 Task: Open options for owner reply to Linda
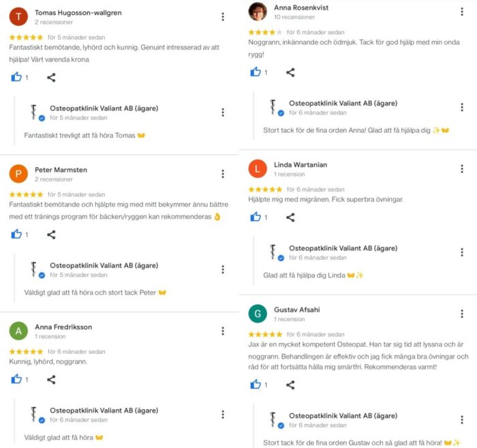click(x=462, y=252)
